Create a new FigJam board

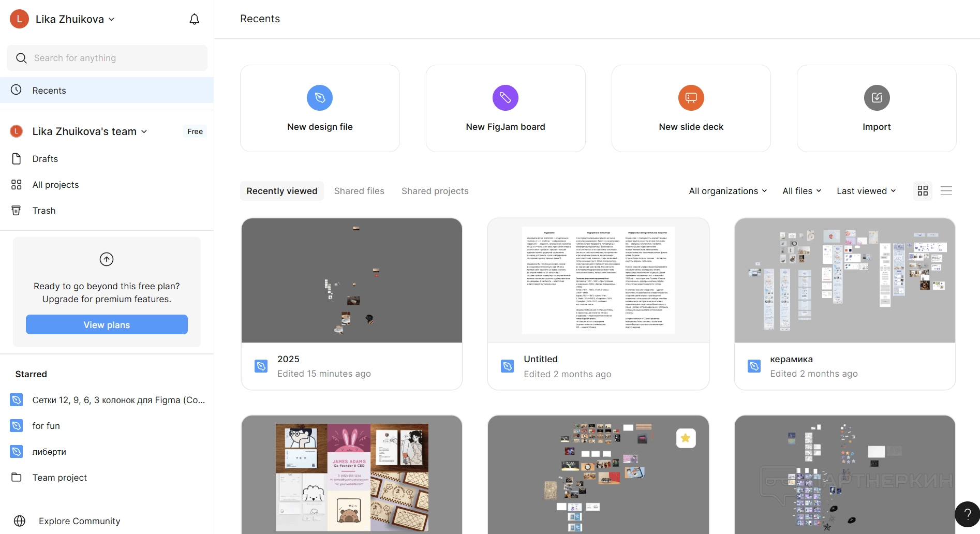tap(505, 109)
